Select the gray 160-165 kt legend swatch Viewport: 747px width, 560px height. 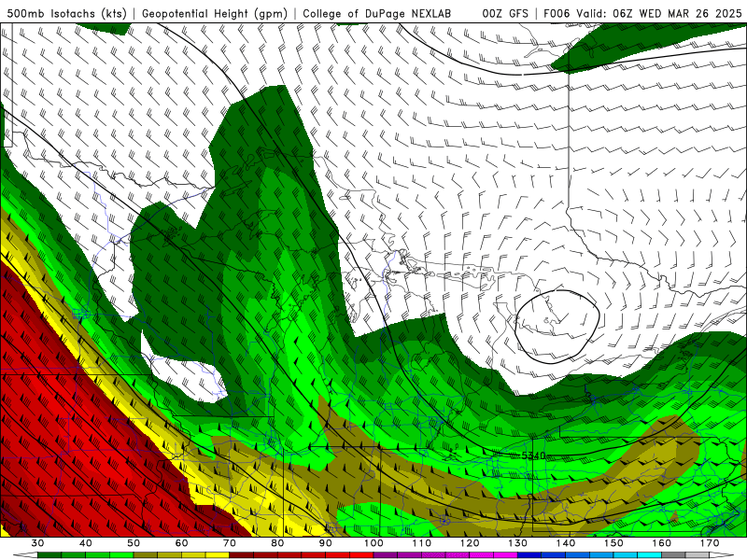[673, 555]
